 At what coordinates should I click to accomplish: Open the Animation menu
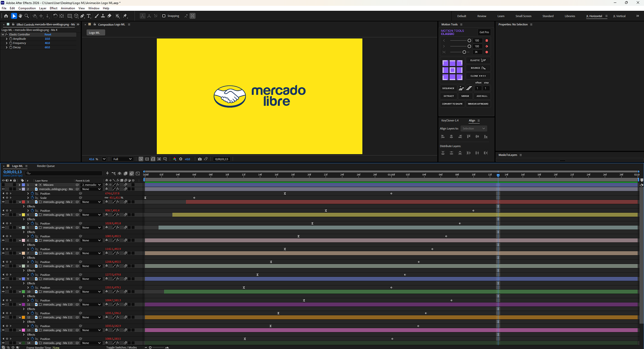[68, 8]
